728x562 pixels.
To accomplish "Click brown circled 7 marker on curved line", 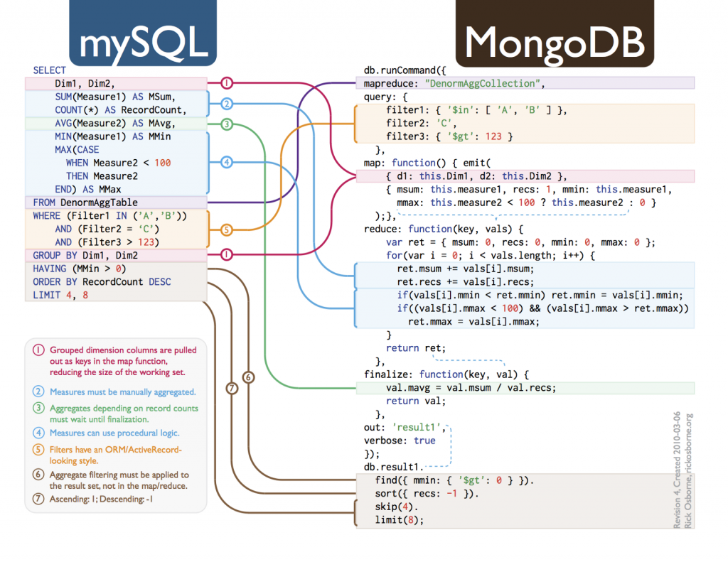I will 232,389.
